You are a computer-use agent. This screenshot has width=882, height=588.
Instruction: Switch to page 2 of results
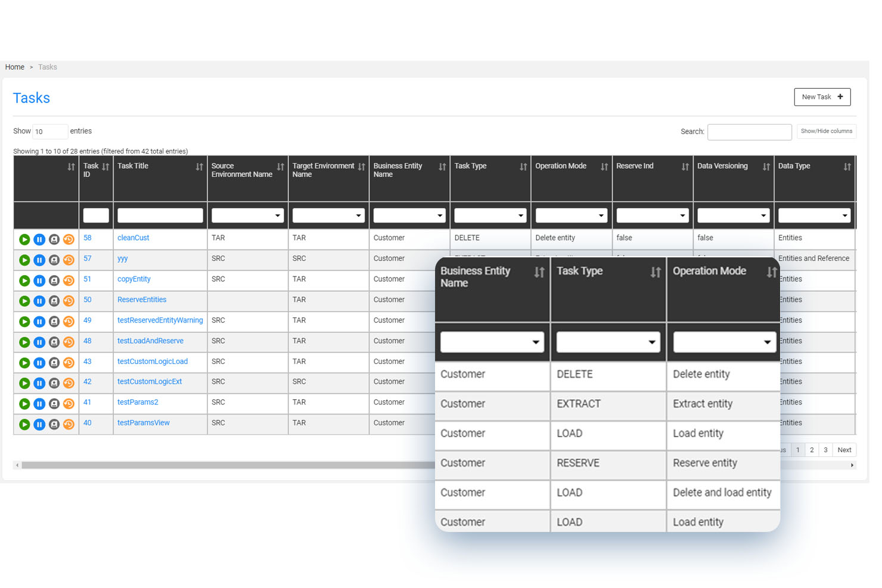811,450
